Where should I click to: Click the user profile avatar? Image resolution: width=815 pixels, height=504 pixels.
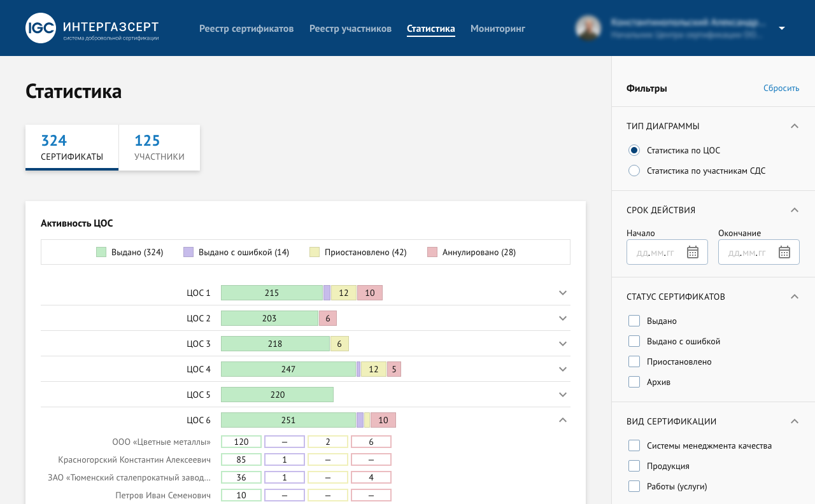pyautogui.click(x=588, y=28)
